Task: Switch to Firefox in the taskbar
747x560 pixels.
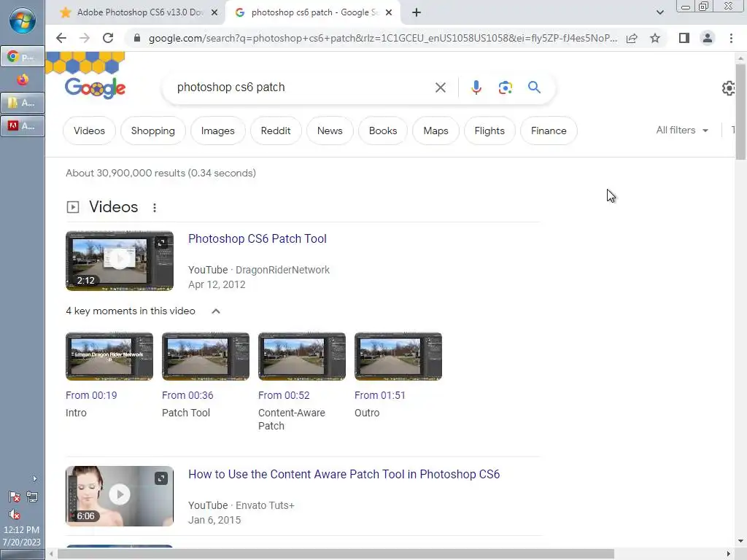Action: coord(23,79)
